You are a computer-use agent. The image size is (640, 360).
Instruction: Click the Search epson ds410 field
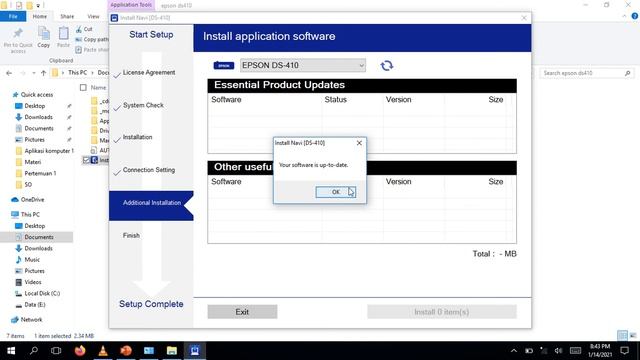point(587,73)
